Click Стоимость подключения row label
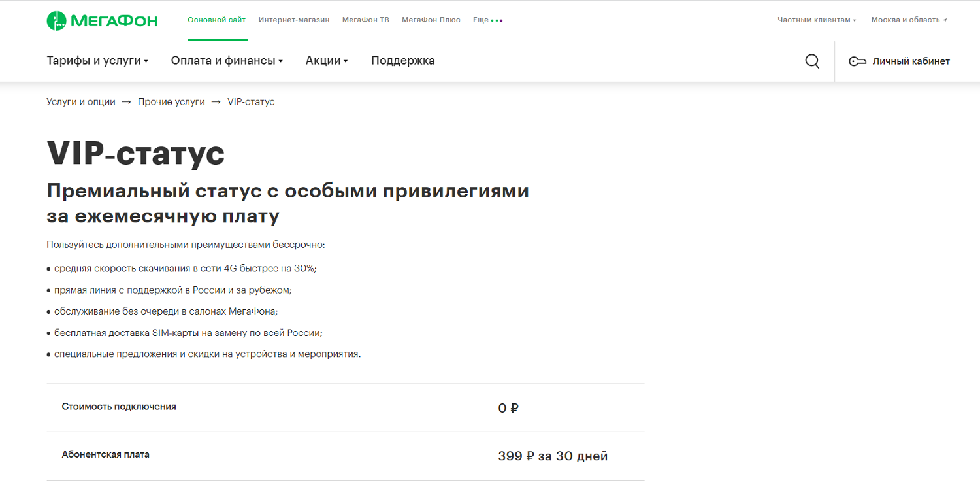The height and width of the screenshot is (493, 980). pos(119,407)
